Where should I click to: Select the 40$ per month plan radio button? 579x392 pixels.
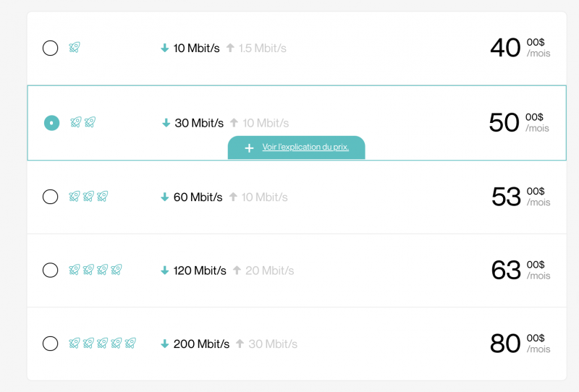coord(51,48)
